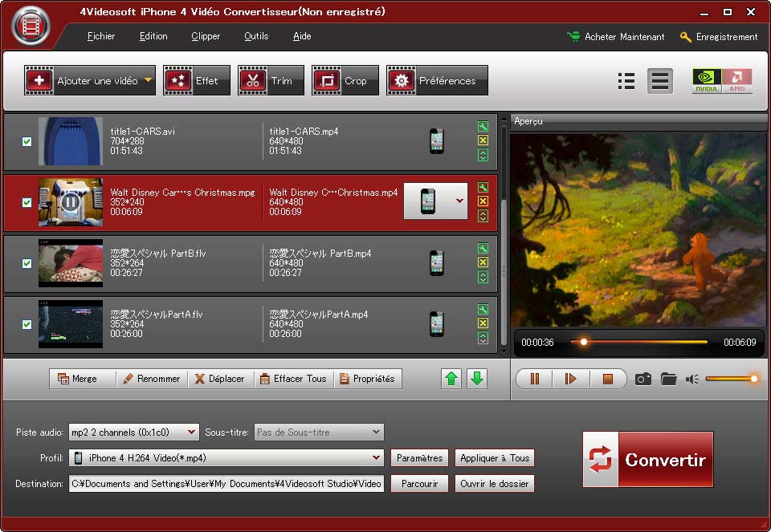Expand the Profil dropdown
This screenshot has height=532, width=771.
coord(377,458)
